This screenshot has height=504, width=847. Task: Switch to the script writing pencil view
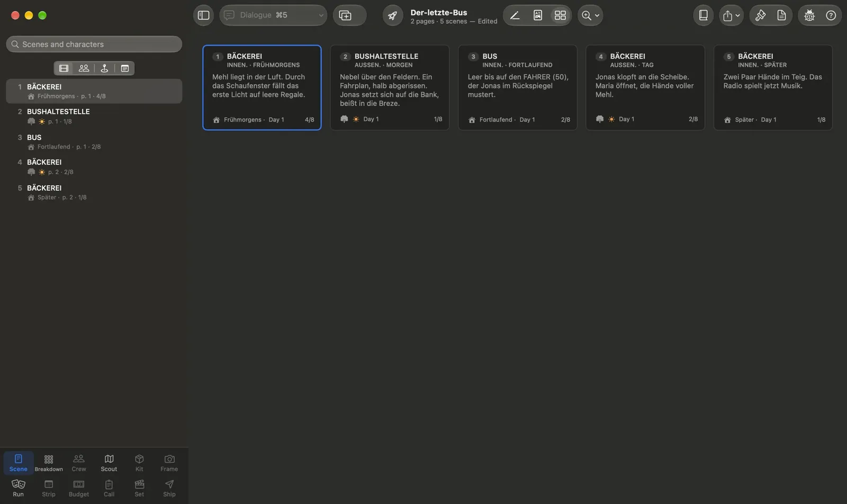515,15
